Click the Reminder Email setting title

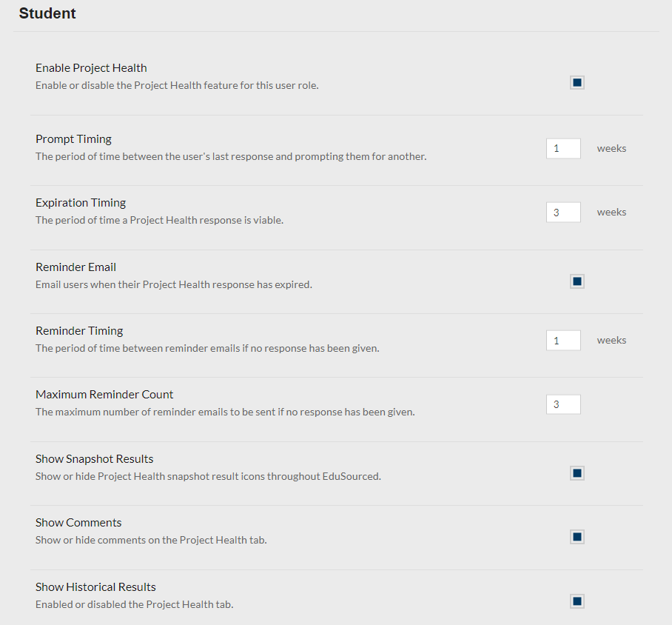pos(75,267)
